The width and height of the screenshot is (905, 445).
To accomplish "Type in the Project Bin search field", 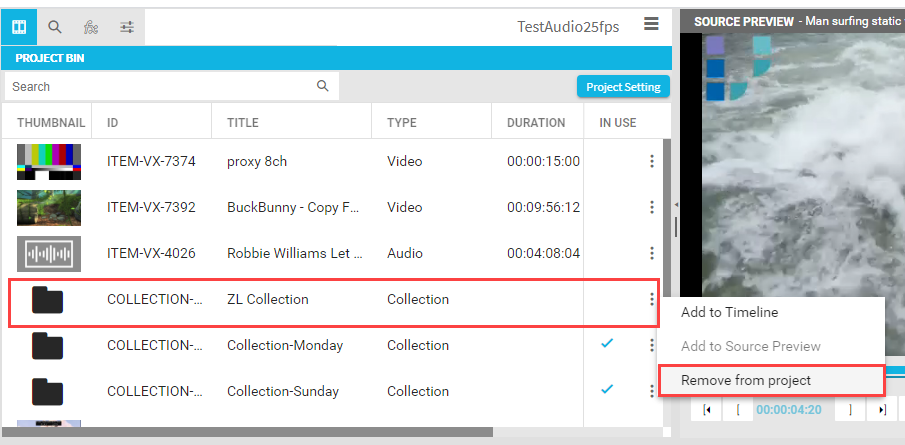I will (160, 87).
